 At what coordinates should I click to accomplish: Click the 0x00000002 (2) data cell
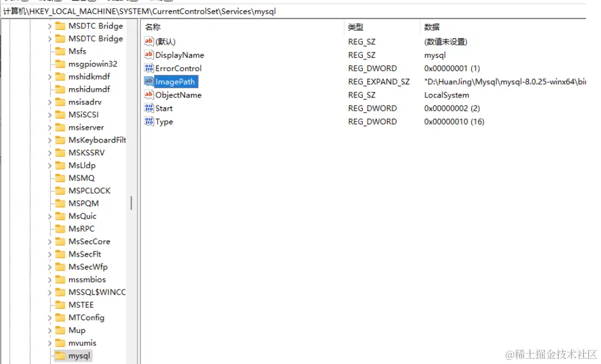pos(452,108)
